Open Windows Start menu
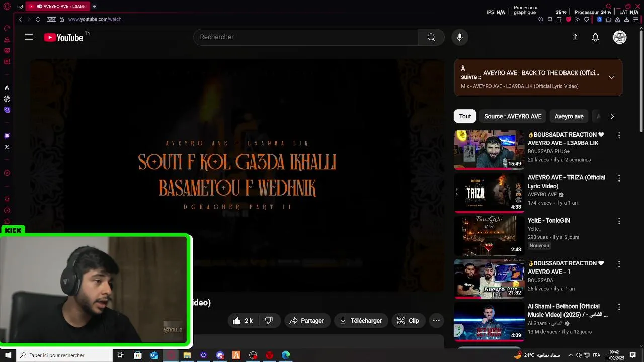The image size is (644, 362). 8,355
